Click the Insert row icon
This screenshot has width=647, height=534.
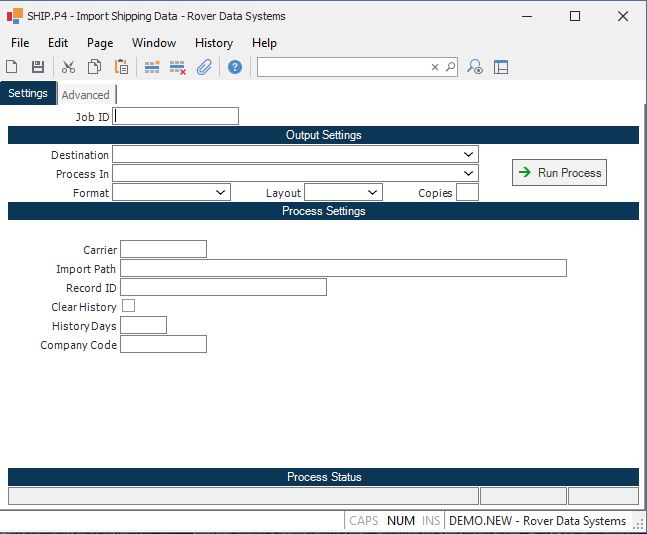click(x=152, y=67)
